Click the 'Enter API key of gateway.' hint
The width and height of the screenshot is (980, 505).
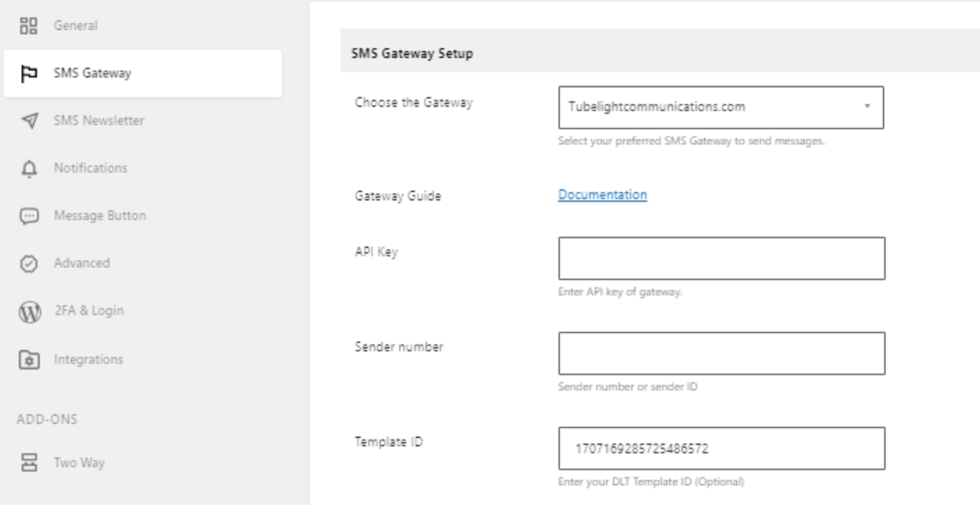tap(620, 292)
